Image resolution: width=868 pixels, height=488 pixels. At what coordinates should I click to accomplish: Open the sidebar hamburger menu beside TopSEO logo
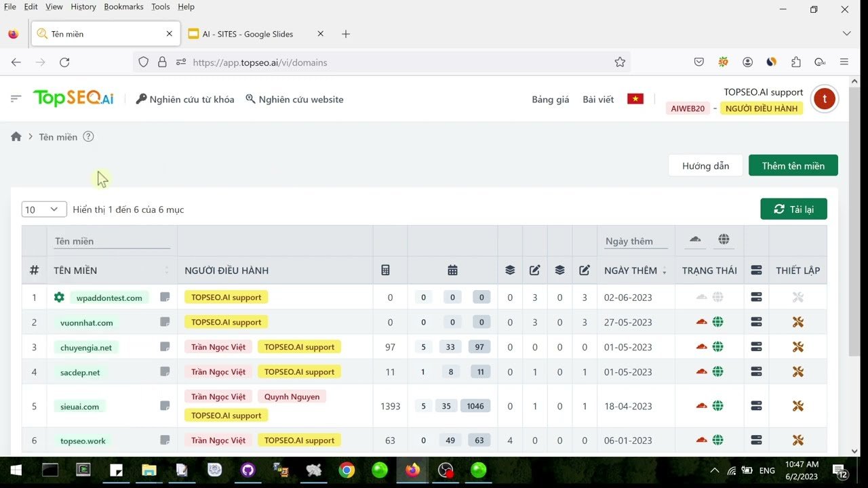[16, 99]
